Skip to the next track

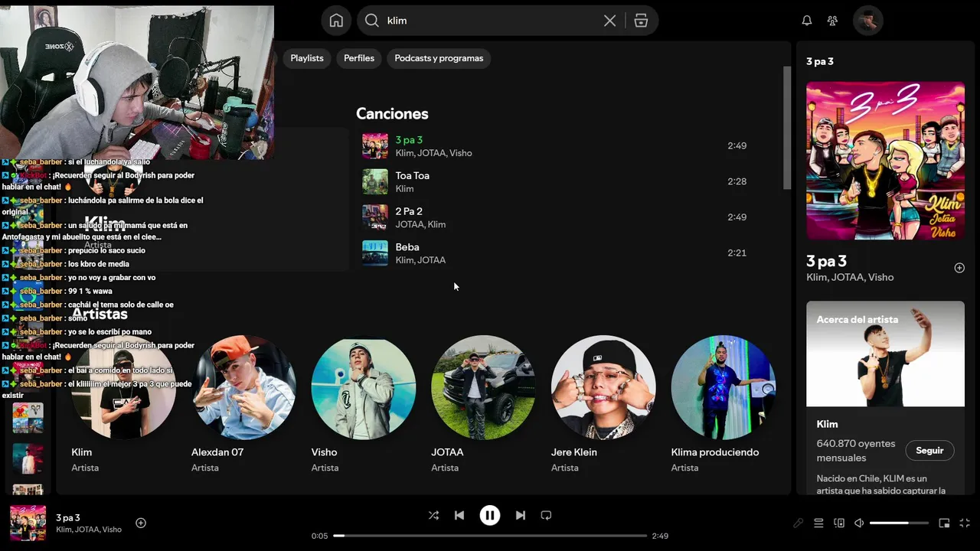(x=521, y=515)
